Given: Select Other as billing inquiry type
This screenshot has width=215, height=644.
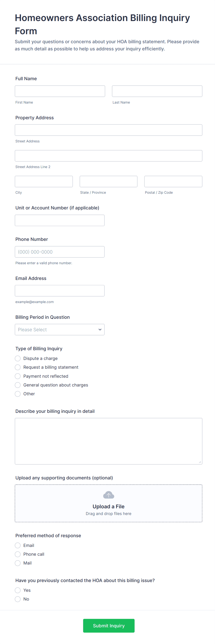Looking at the screenshot, I should [18, 394].
